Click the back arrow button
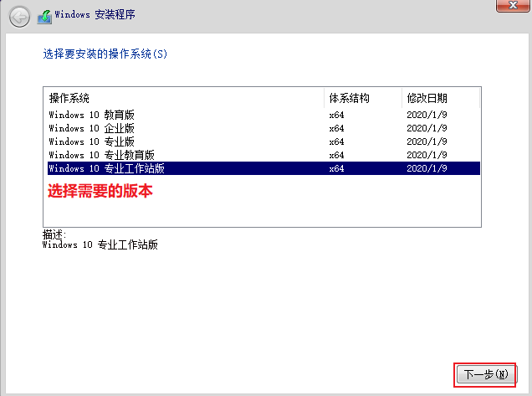The width and height of the screenshot is (532, 396). (19, 17)
